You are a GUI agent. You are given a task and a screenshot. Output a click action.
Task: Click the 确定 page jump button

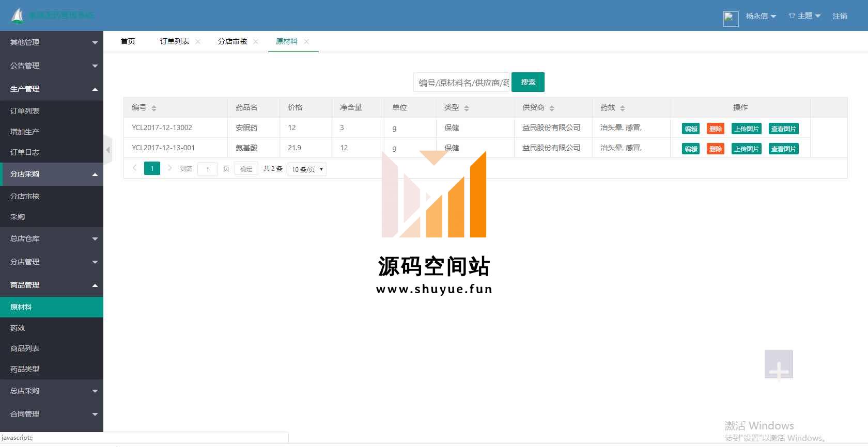tap(246, 169)
